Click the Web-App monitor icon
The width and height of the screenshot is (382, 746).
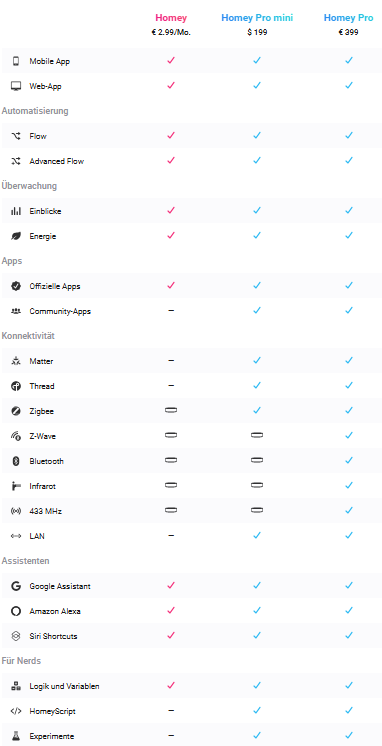click(16, 86)
